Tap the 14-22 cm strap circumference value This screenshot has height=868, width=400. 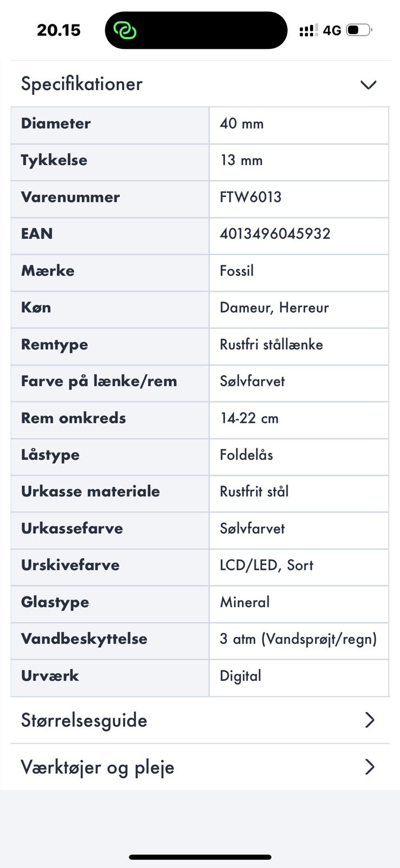(249, 418)
